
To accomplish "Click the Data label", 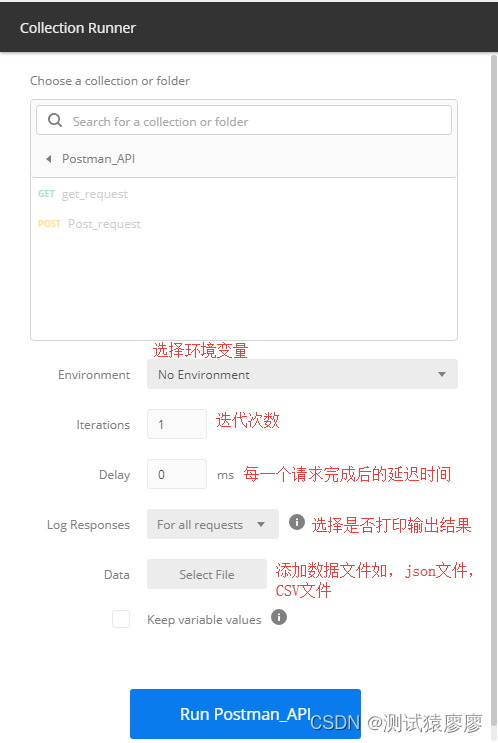I will coord(117,575).
